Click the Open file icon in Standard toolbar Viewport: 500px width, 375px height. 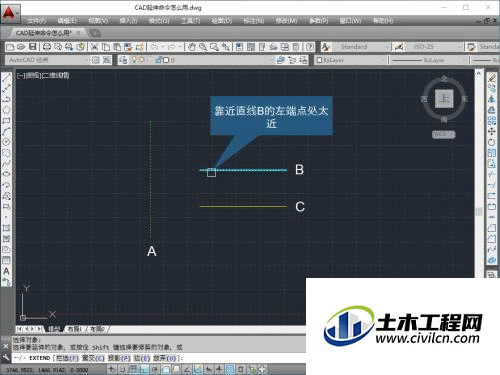pos(21,47)
